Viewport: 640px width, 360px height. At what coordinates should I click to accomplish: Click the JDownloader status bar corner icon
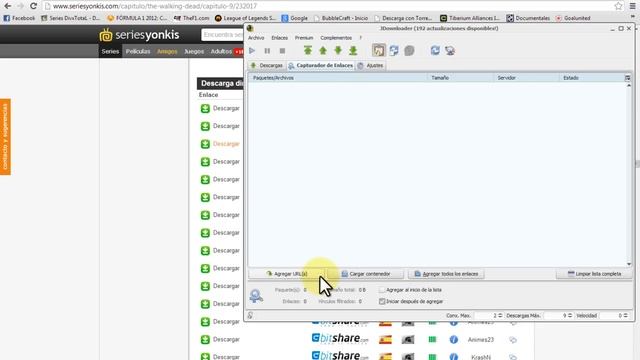[250, 315]
